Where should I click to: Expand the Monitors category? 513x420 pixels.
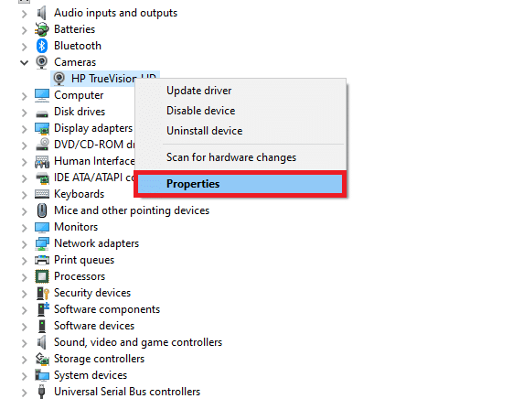[x=24, y=228]
